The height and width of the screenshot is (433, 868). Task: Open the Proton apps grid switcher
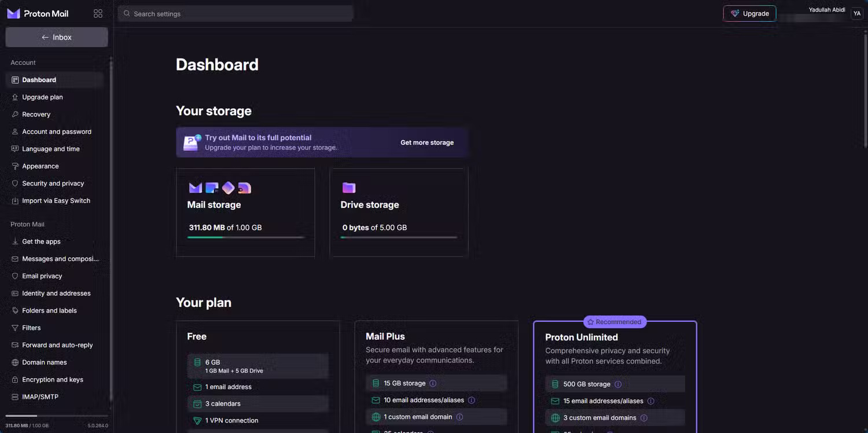98,13
